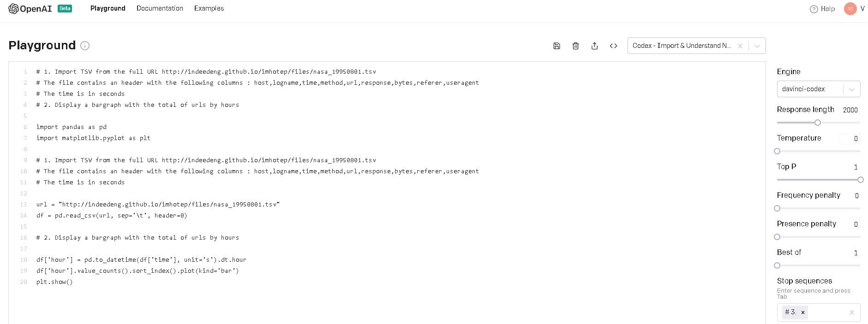This screenshot has width=868, height=324.
Task: Click the Beta badge
Action: pyautogui.click(x=65, y=8)
